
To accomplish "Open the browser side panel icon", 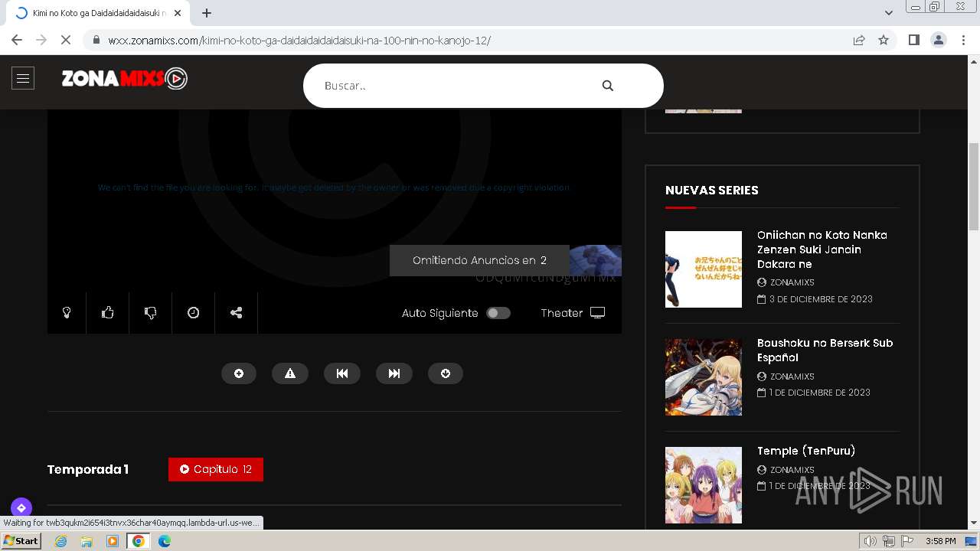I will (913, 40).
